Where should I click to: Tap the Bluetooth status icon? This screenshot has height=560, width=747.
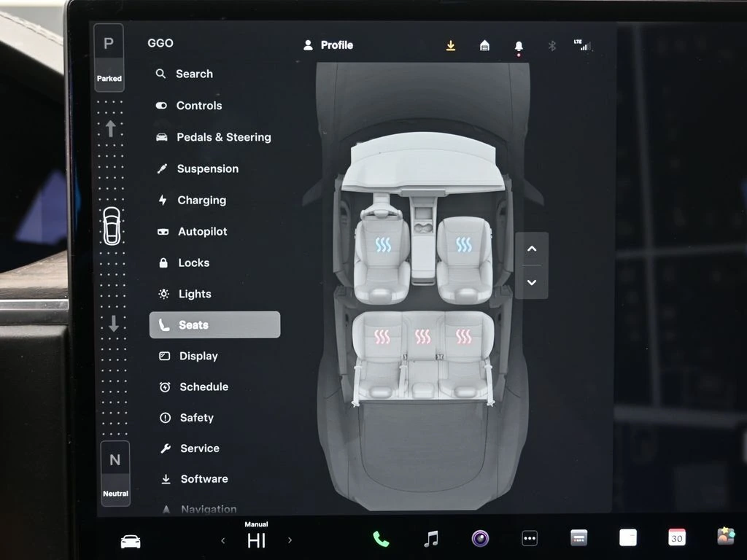[x=552, y=46]
